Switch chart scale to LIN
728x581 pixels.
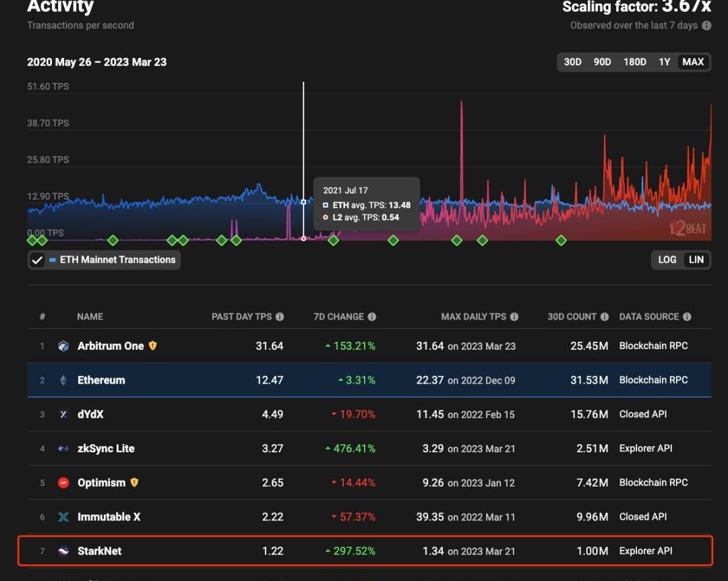pos(696,259)
